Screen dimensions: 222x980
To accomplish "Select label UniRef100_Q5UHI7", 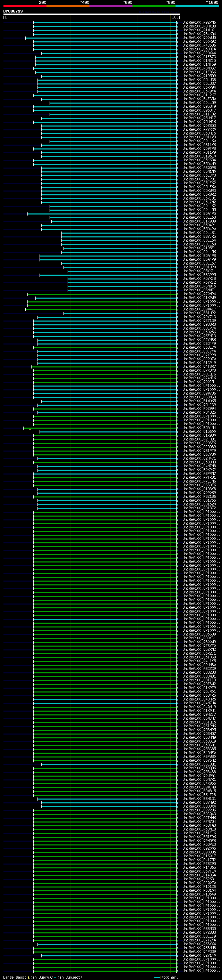I will click(199, 118).
